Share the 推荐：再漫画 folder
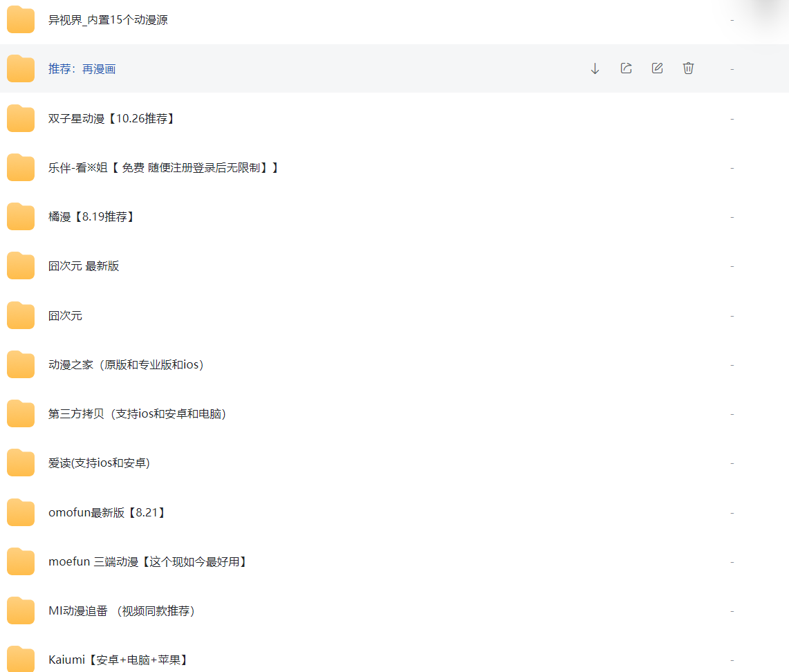The image size is (789, 672). (x=626, y=68)
